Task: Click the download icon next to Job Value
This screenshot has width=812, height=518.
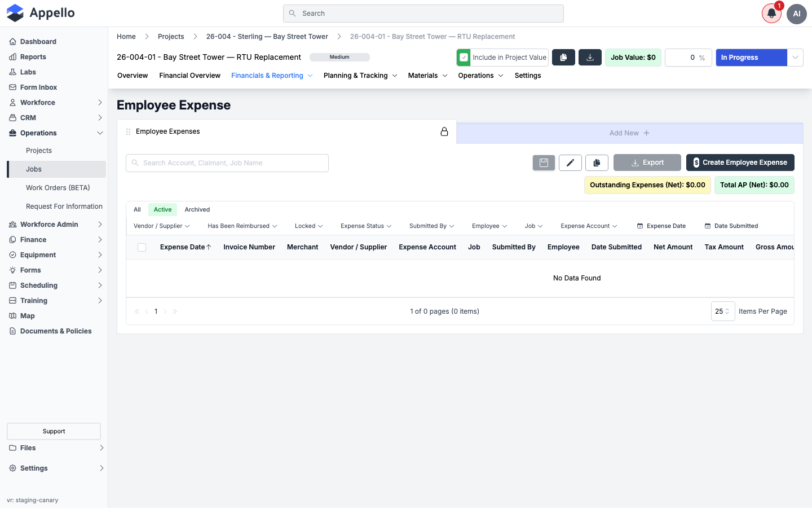Action: click(x=590, y=58)
